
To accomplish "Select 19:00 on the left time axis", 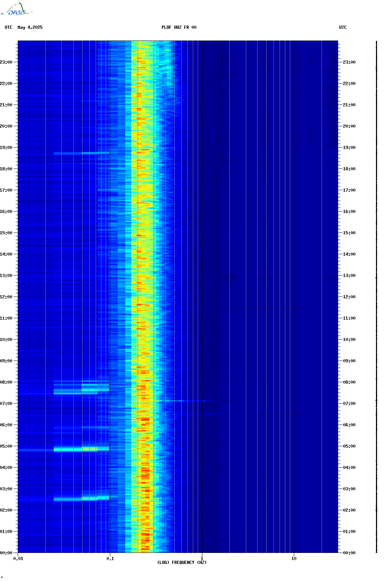I will (x=6, y=148).
